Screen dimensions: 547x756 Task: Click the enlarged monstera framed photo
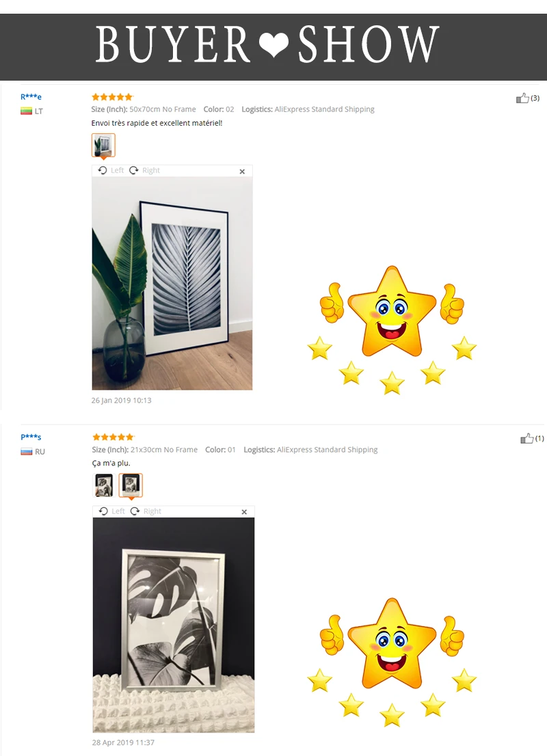point(174,625)
